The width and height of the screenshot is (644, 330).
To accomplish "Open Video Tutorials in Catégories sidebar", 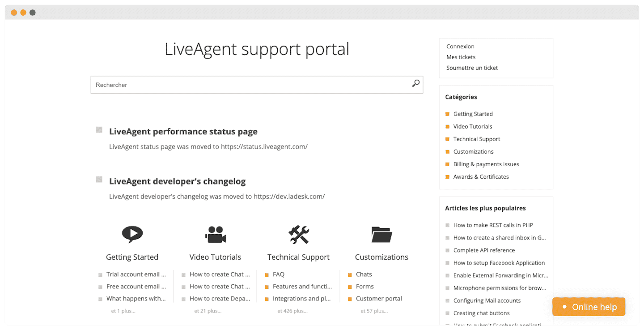I will tap(473, 127).
